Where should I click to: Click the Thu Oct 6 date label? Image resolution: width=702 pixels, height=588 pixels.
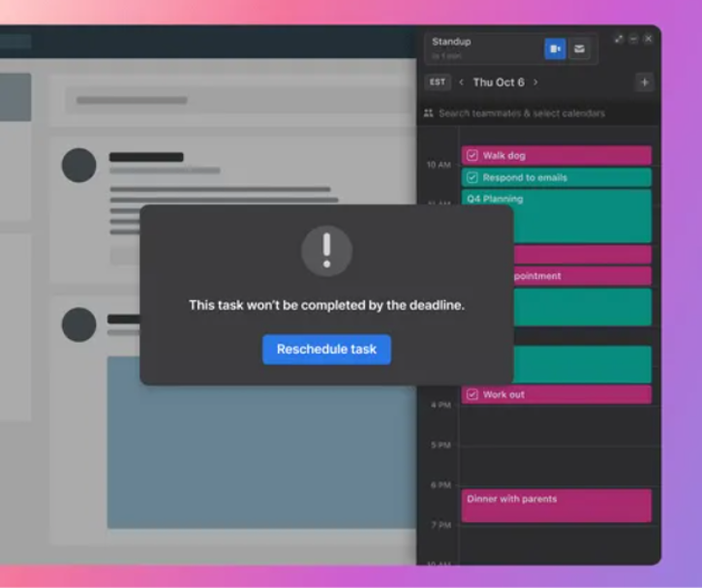click(x=498, y=82)
